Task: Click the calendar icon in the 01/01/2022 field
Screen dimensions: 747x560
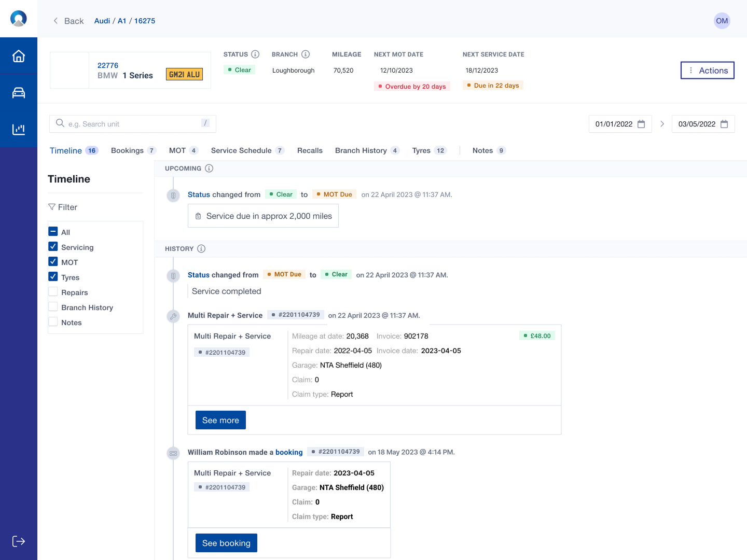Action: [x=641, y=124]
